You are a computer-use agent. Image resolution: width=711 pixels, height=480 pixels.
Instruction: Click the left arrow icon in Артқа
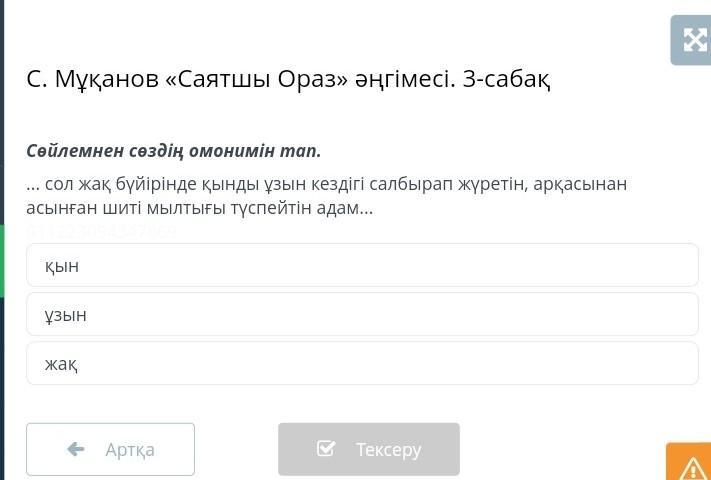click(x=76, y=449)
